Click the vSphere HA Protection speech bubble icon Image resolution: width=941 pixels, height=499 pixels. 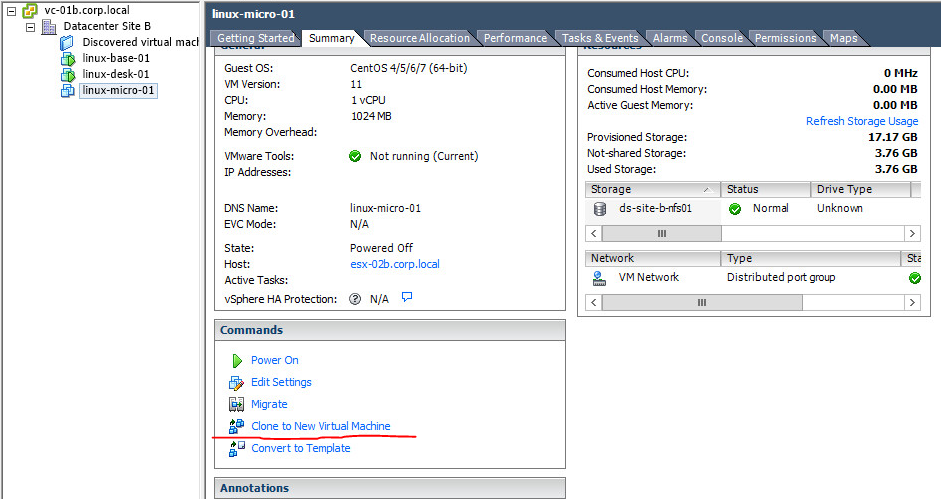coord(407,297)
